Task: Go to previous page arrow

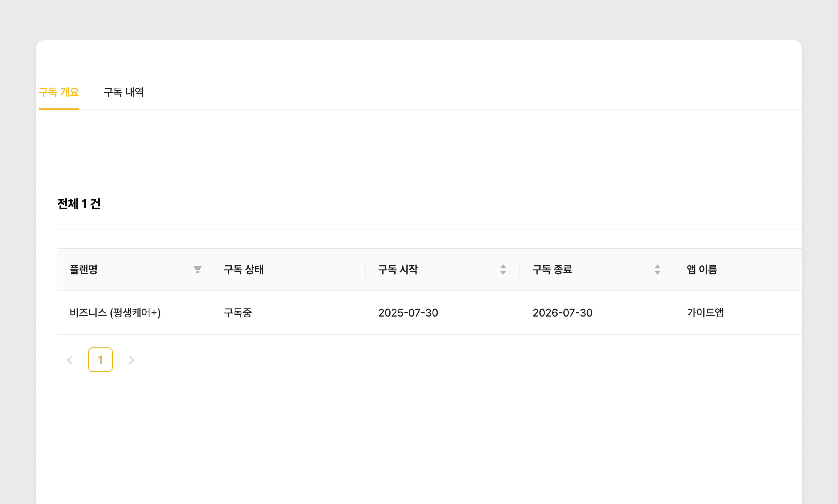Action: tap(70, 360)
